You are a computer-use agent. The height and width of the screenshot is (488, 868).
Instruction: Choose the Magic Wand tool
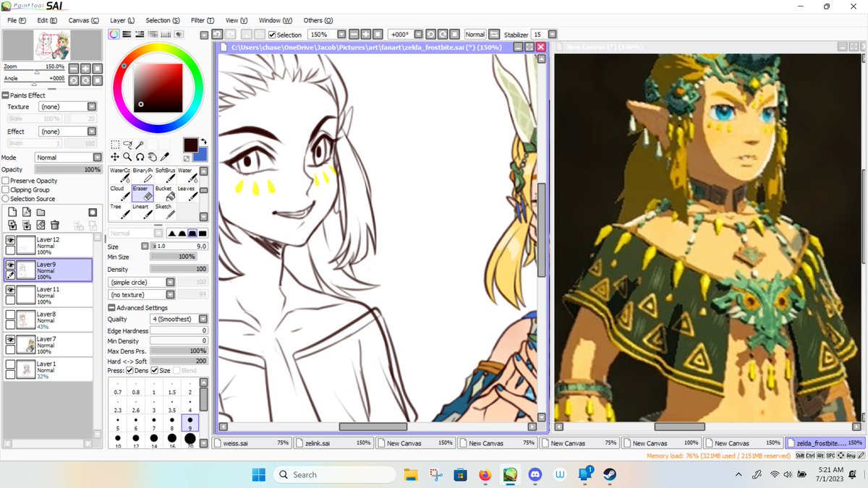[140, 145]
